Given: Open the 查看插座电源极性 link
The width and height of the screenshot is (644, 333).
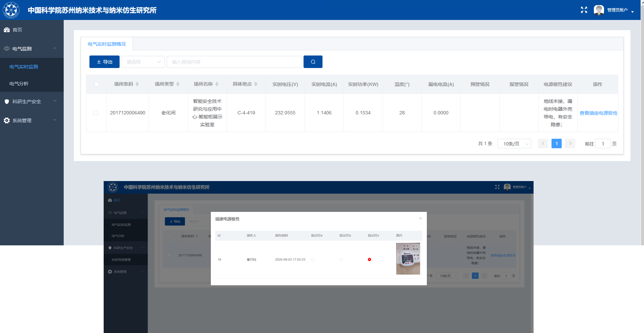Looking at the screenshot, I should point(598,113).
